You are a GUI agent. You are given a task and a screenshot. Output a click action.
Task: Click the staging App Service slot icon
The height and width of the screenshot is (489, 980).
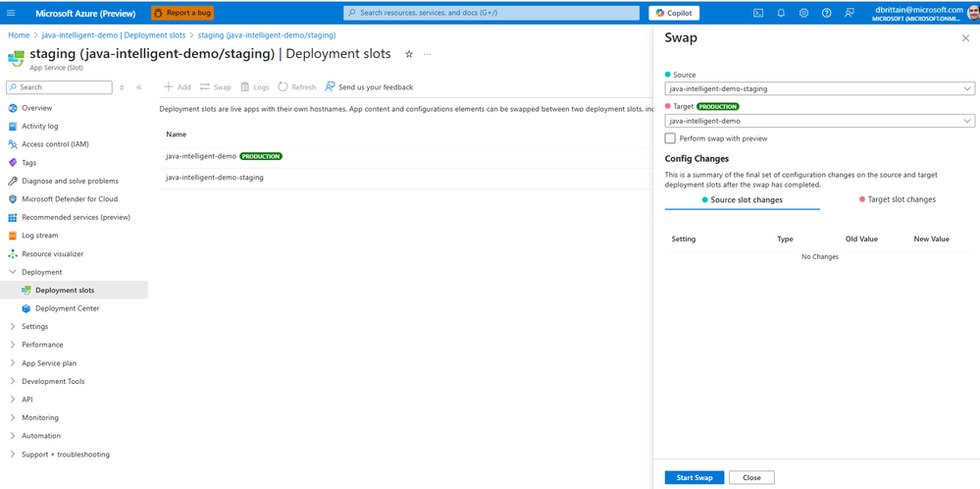(16, 57)
